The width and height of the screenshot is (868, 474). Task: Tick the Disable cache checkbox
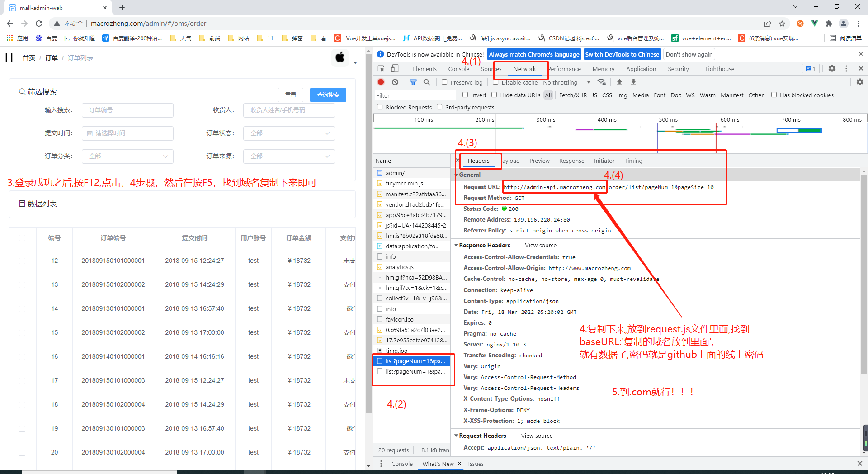tap(495, 82)
